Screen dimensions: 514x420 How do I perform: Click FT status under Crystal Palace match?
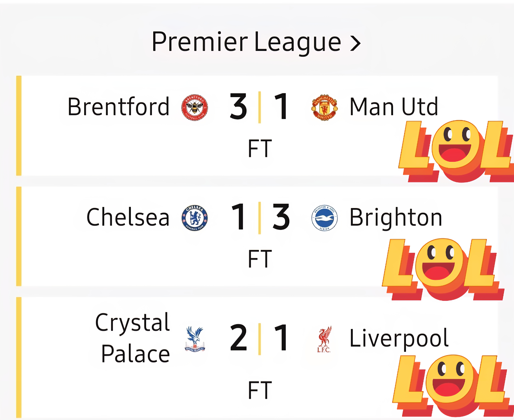point(260,390)
